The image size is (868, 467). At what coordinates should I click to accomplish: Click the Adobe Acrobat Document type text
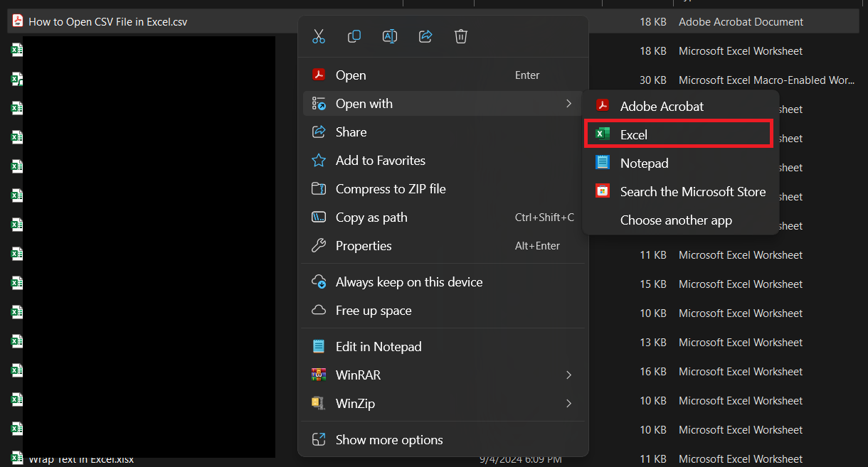pyautogui.click(x=741, y=22)
